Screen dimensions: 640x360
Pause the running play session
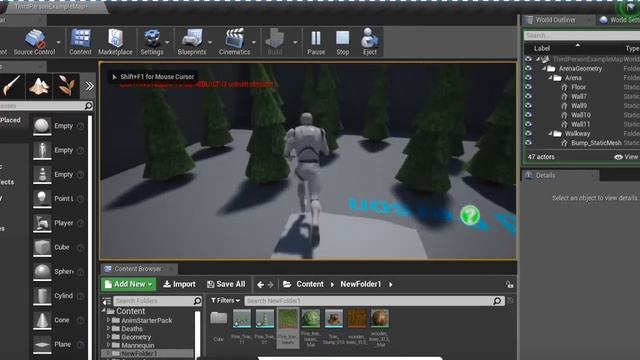pyautogui.click(x=316, y=42)
